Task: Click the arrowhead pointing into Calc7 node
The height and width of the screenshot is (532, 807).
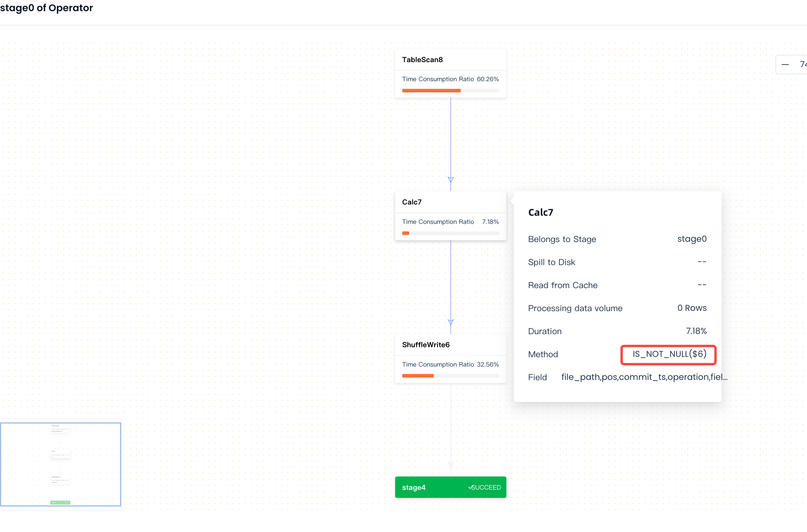Action: click(x=450, y=179)
